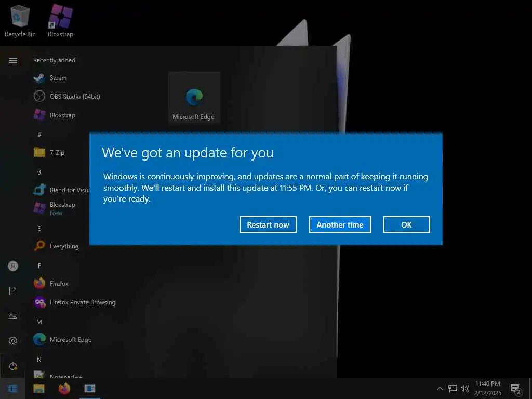
Task: Open Settings gear in Start sidebar
Action: 13,341
